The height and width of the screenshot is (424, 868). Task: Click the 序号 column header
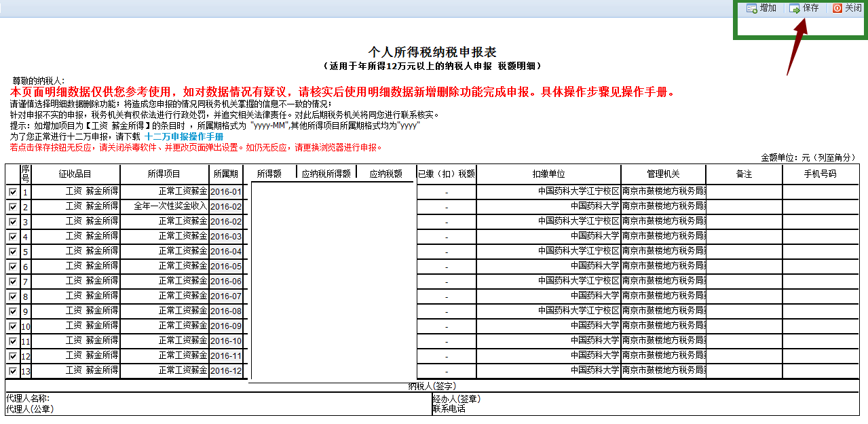point(26,174)
